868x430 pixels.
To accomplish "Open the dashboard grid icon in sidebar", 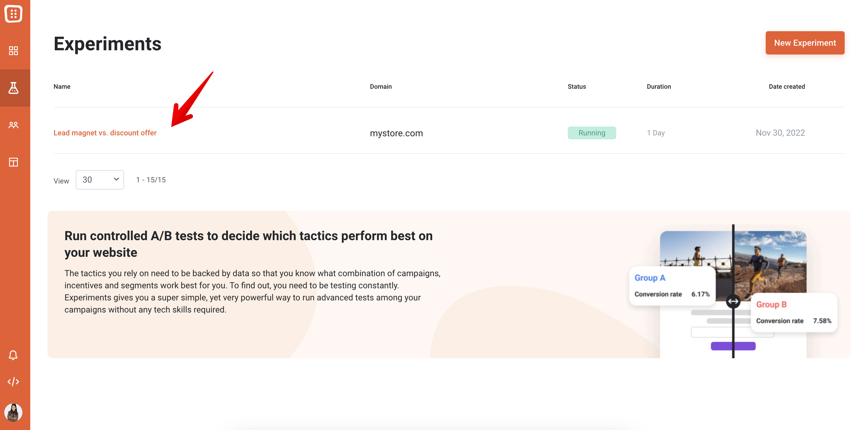I will [x=14, y=51].
